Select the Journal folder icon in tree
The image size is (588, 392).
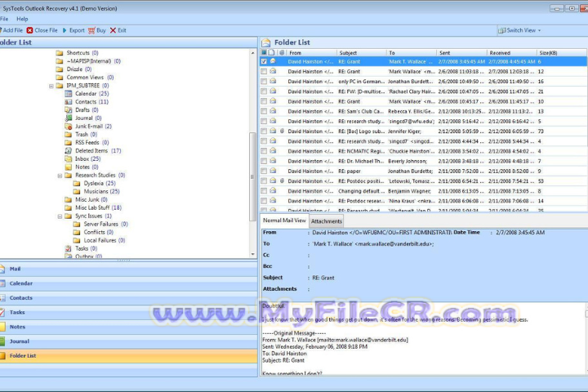click(69, 118)
